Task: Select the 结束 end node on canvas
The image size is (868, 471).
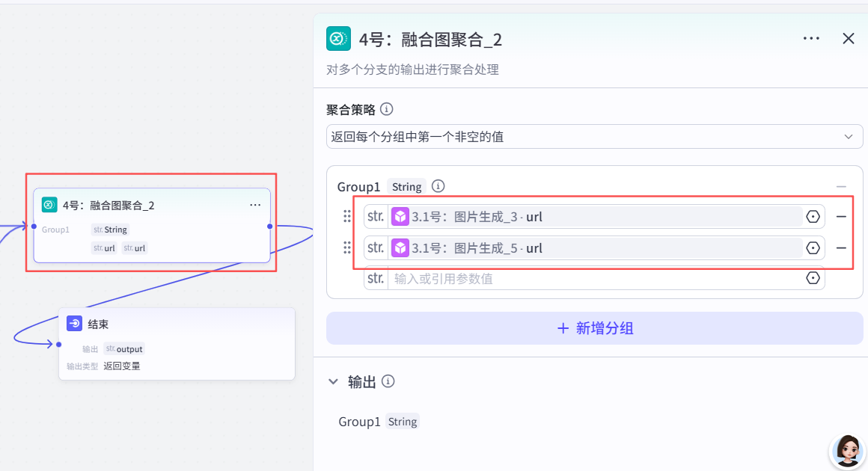Action: point(177,343)
